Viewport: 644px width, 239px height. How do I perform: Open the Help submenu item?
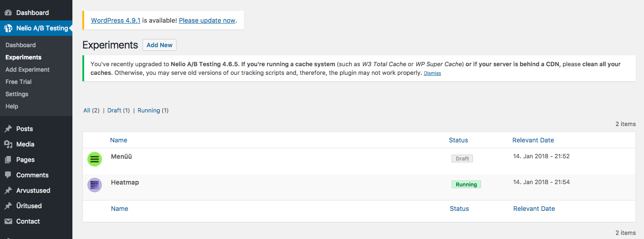pyautogui.click(x=12, y=106)
